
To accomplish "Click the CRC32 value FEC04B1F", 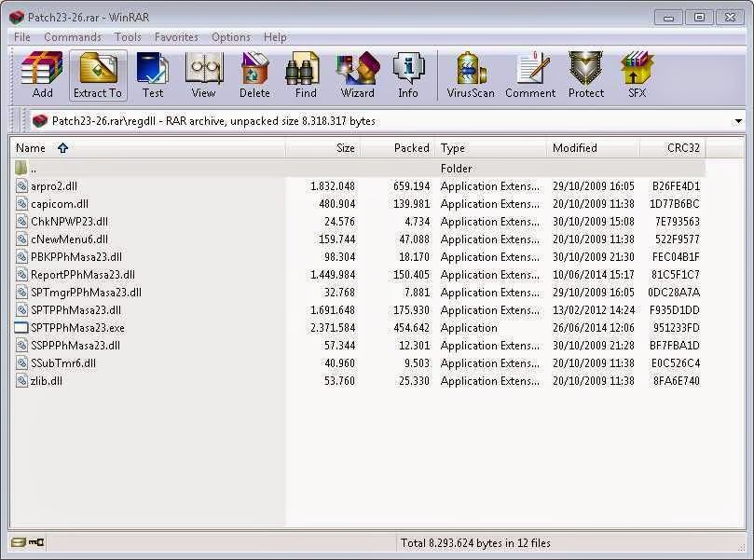I will pos(676,257).
